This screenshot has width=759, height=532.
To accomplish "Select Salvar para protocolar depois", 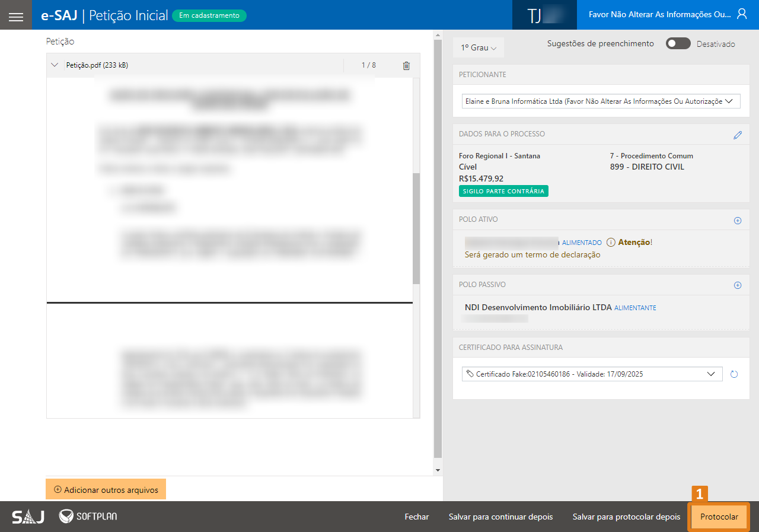I will pyautogui.click(x=626, y=517).
